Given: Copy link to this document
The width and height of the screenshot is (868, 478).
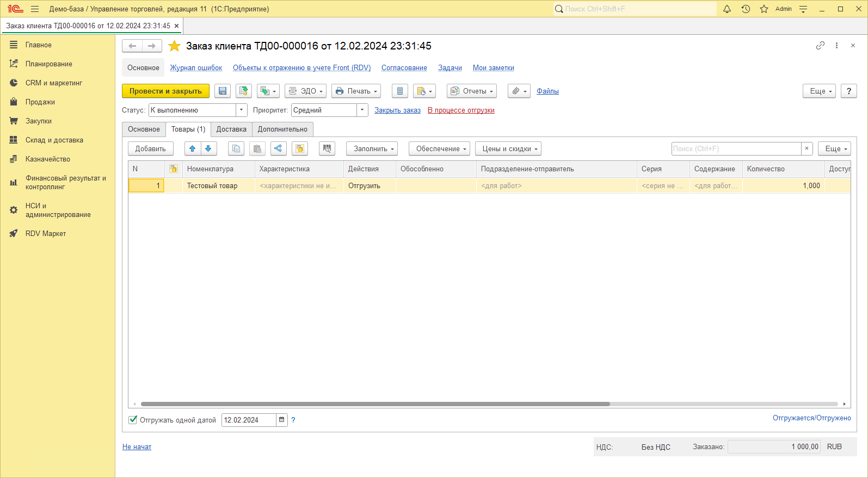Looking at the screenshot, I should pos(820,46).
